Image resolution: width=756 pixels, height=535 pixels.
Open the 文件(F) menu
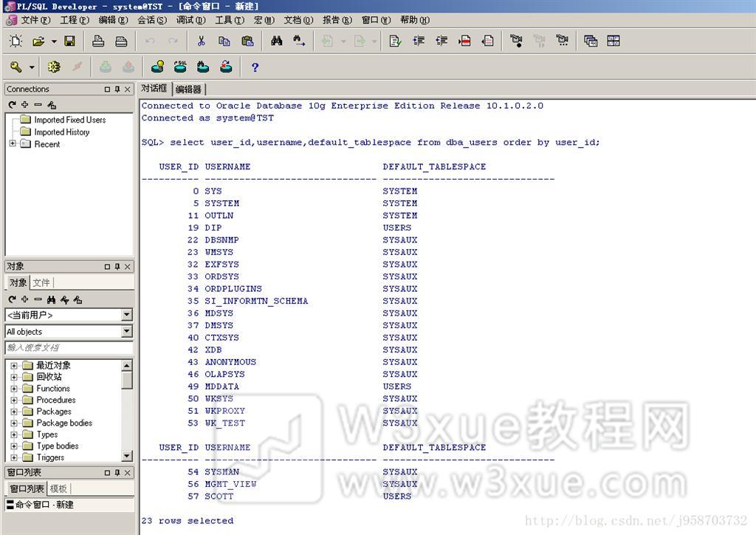[35, 20]
